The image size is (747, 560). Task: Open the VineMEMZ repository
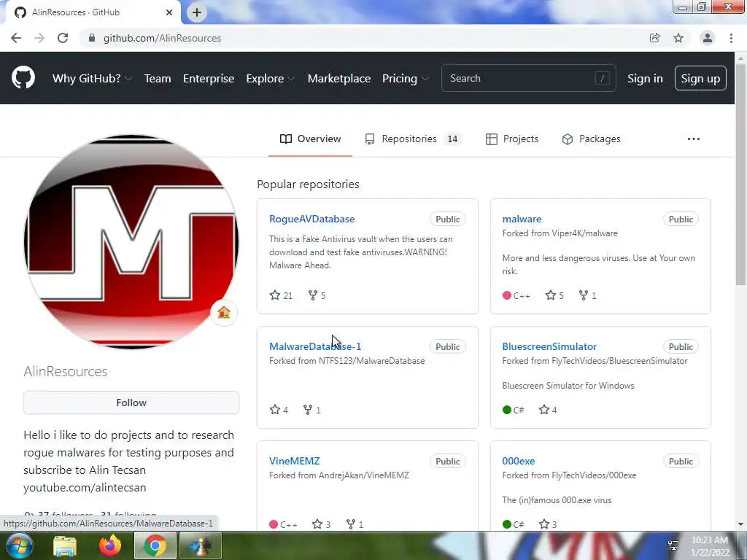click(294, 461)
